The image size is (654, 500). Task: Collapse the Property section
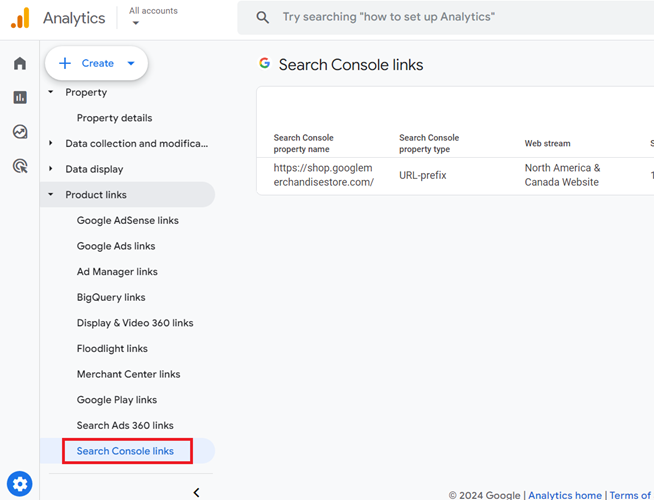50,92
